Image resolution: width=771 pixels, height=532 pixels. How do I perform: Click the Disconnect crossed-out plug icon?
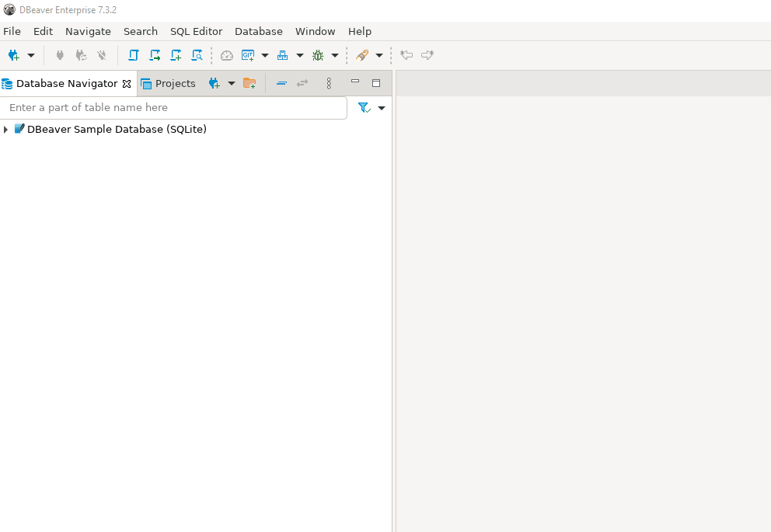click(102, 55)
